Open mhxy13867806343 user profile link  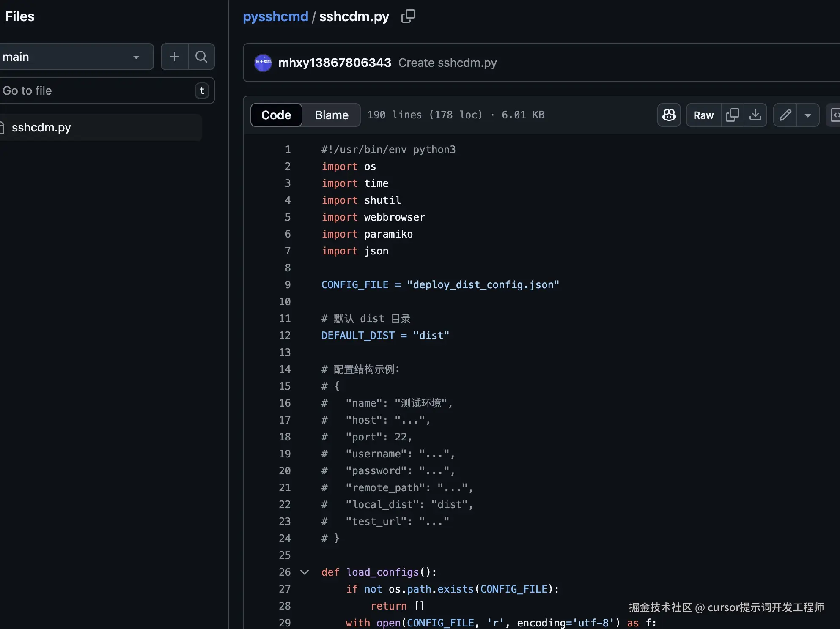pos(335,63)
